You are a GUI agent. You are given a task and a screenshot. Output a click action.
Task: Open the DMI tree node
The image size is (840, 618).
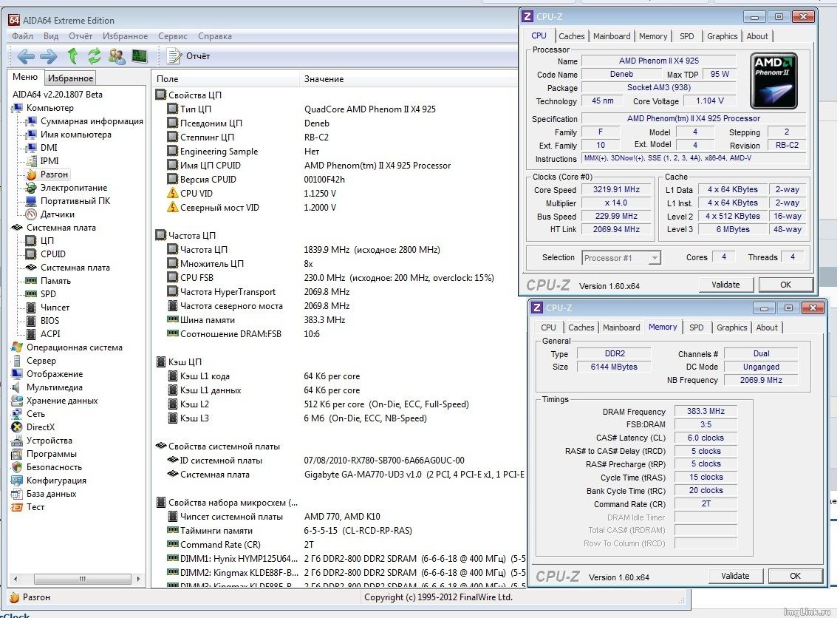pyautogui.click(x=49, y=147)
